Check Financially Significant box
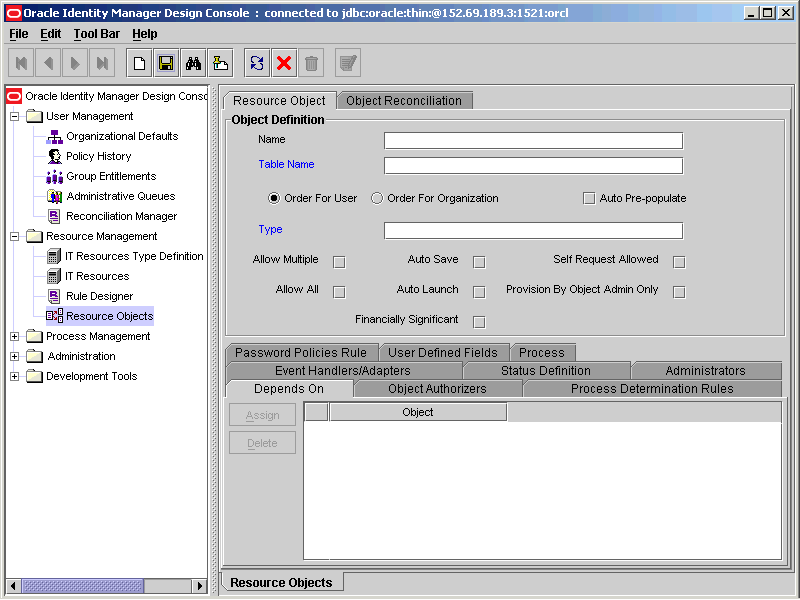 [x=479, y=322]
